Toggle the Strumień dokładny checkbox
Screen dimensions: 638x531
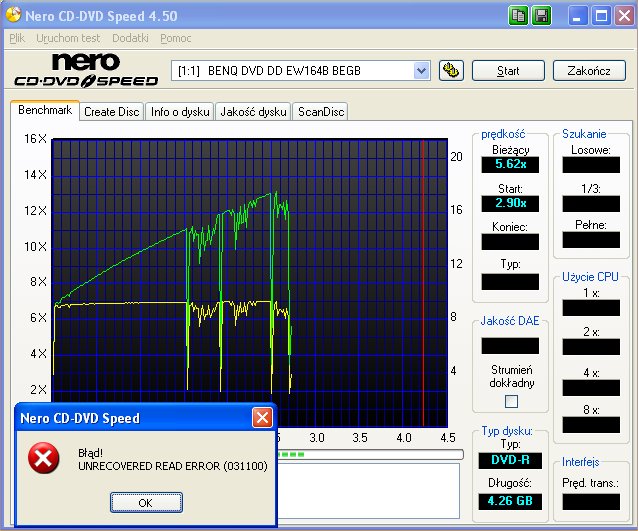(x=511, y=402)
